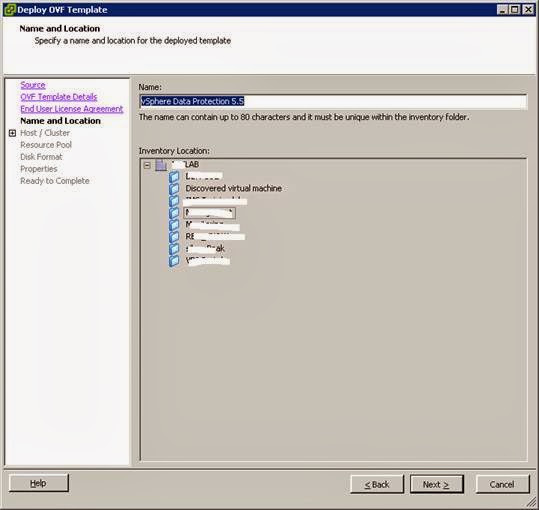This screenshot has height=510, width=539.
Task: Proceed with the Next button
Action: click(437, 484)
